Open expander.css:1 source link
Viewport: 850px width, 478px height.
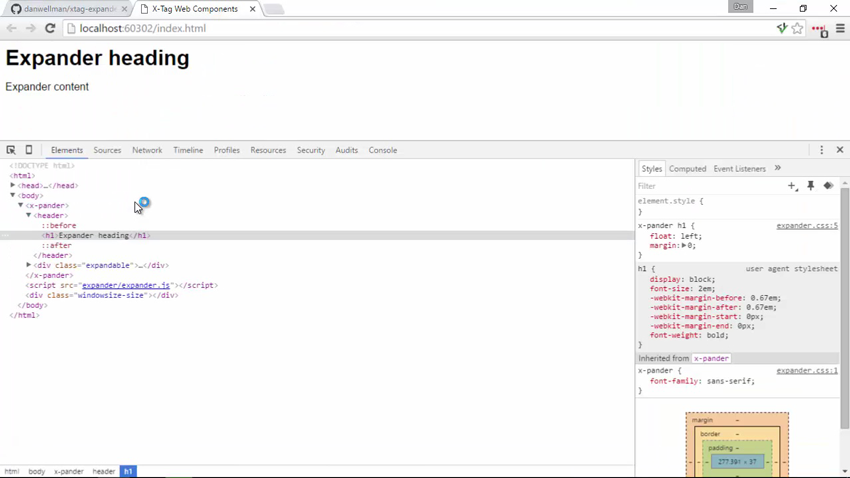point(807,371)
